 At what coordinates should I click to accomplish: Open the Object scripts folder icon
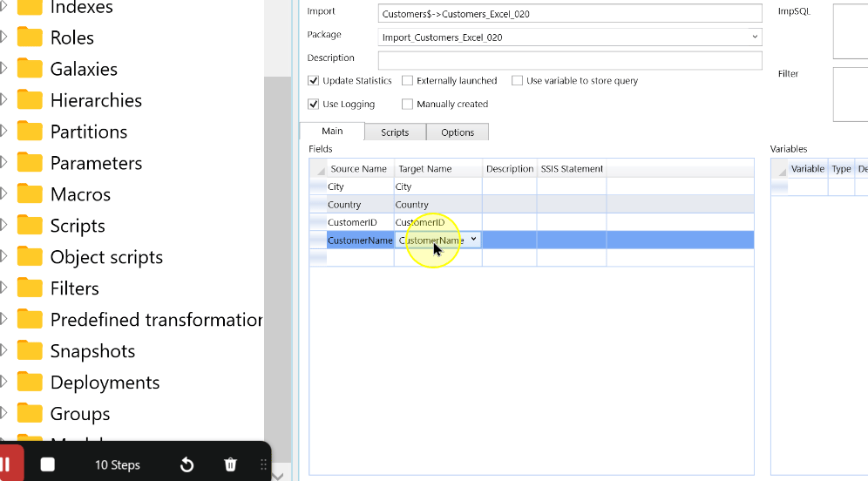[30, 257]
